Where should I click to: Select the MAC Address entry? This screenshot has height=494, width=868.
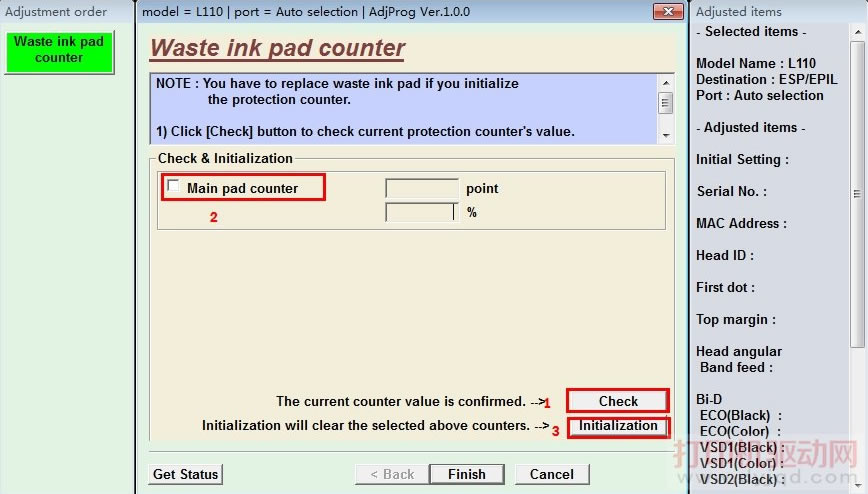click(x=741, y=223)
